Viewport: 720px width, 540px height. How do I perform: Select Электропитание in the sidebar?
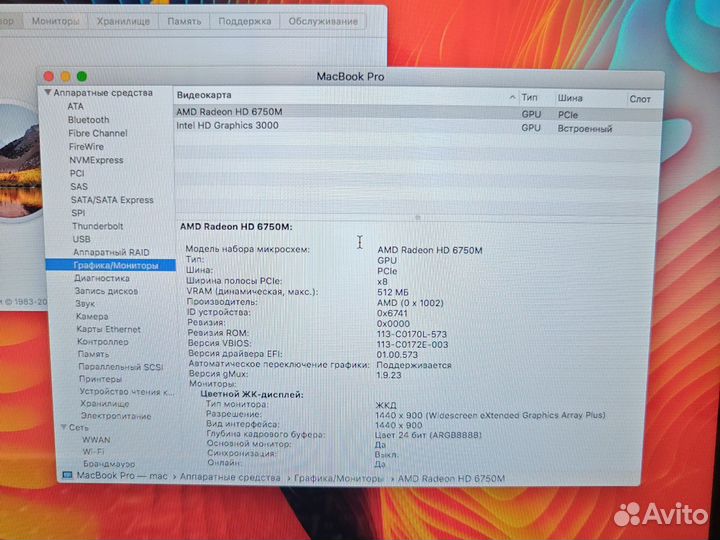click(x=116, y=416)
